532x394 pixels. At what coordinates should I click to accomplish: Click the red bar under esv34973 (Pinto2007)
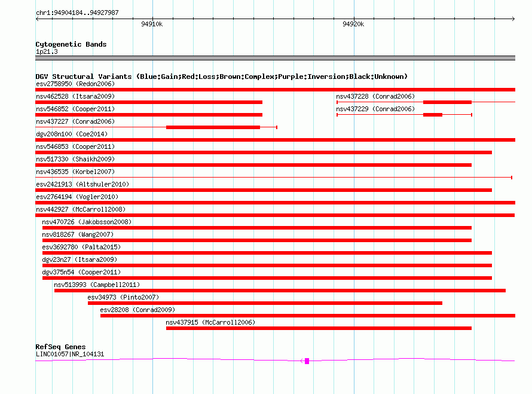pos(265,303)
